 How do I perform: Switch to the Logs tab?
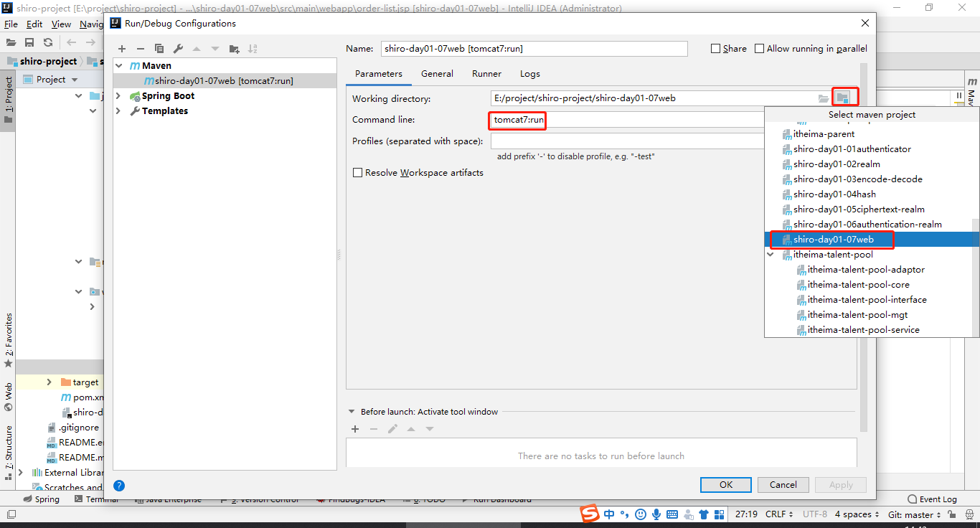point(530,74)
